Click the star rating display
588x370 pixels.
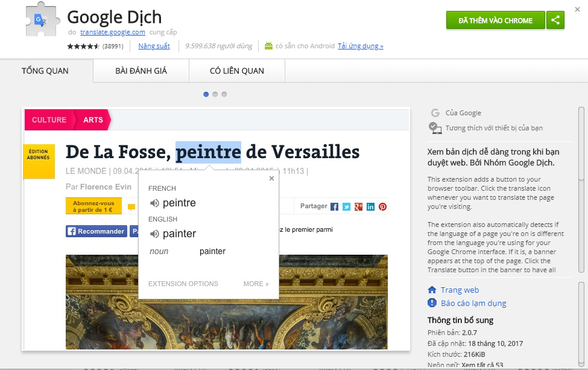click(x=83, y=46)
